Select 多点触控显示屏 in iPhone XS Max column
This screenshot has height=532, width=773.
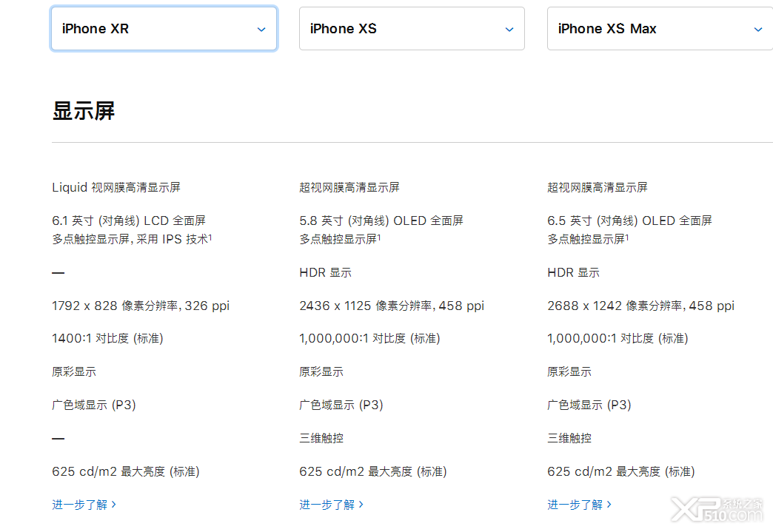[588, 239]
